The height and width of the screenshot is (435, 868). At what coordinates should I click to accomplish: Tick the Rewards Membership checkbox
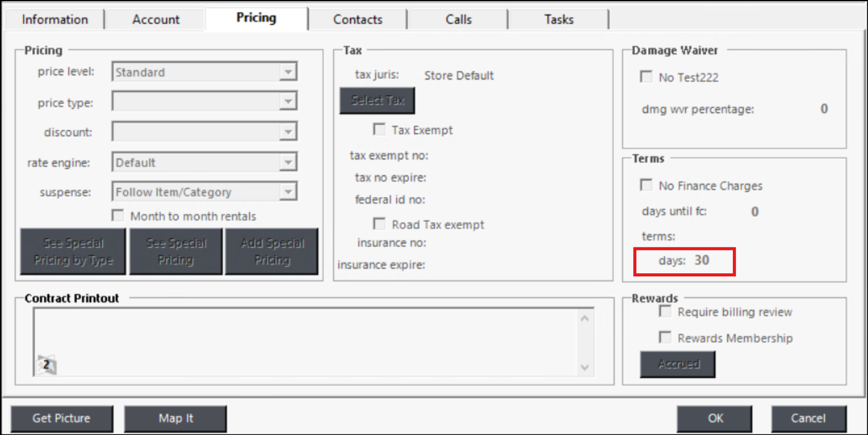[x=665, y=338]
